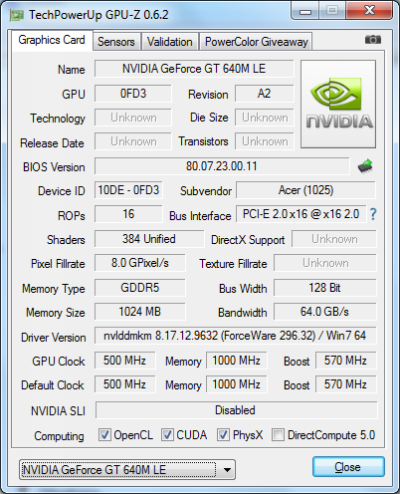
Task: Click the GPU-Z title bar app icon
Action: pyautogui.click(x=17, y=15)
